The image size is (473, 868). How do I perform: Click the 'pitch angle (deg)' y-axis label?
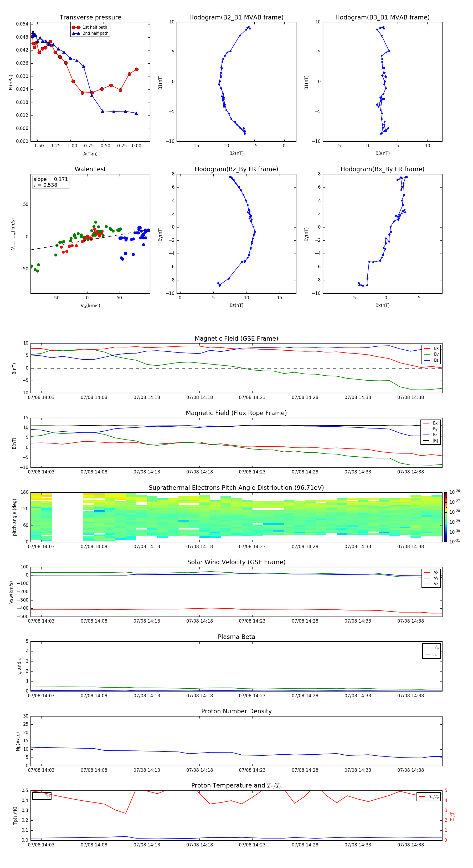click(14, 517)
